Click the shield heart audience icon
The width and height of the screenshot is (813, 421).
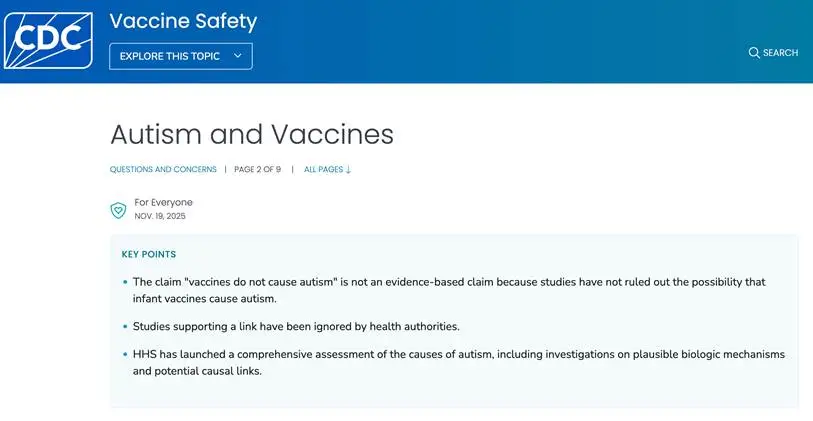pos(118,209)
